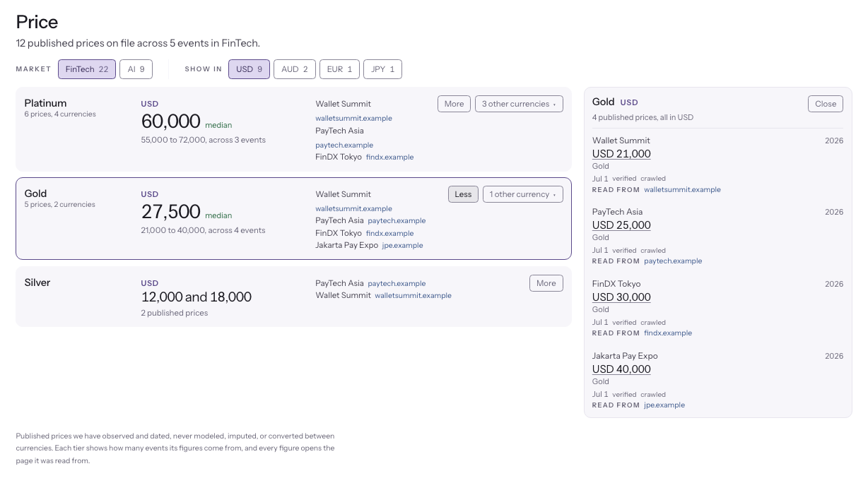
Task: Open the More button on the Platinum card
Action: pyautogui.click(x=454, y=104)
